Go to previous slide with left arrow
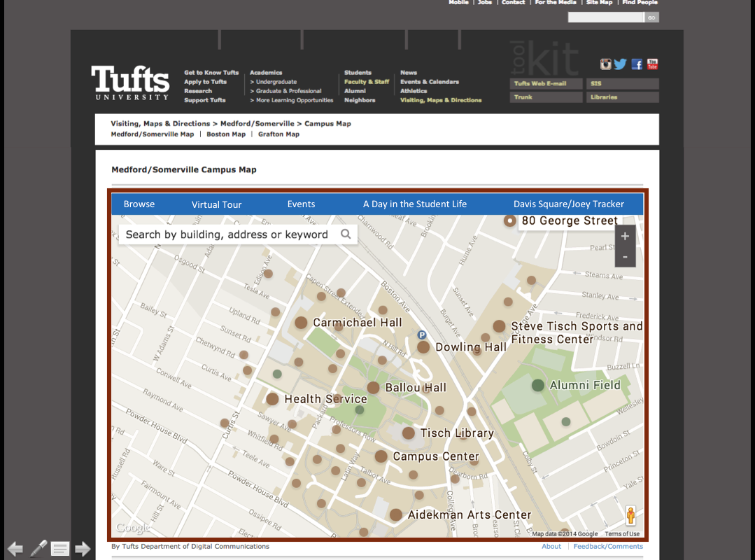This screenshot has width=755, height=560. click(15, 549)
